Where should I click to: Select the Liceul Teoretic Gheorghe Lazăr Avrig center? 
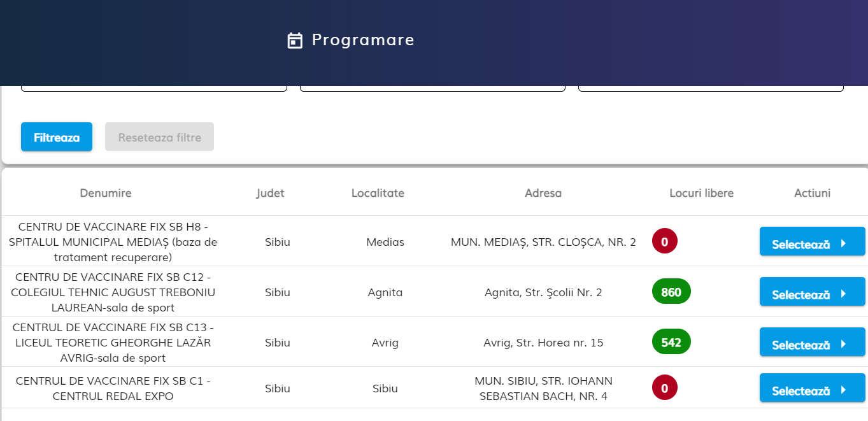pos(812,342)
